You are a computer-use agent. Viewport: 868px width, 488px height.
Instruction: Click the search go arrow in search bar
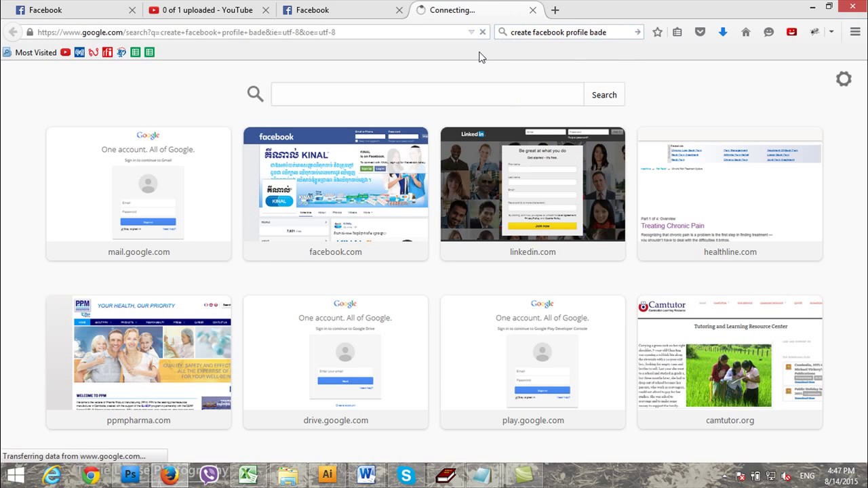click(637, 32)
